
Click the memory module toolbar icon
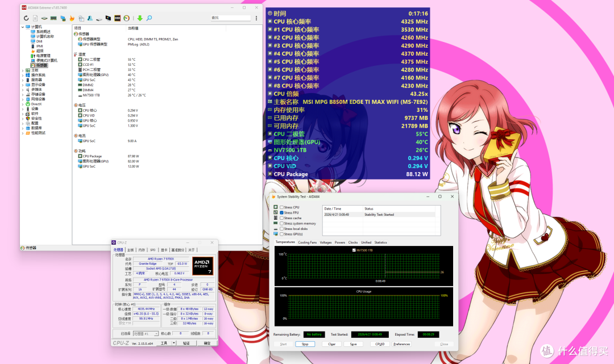pos(53,18)
